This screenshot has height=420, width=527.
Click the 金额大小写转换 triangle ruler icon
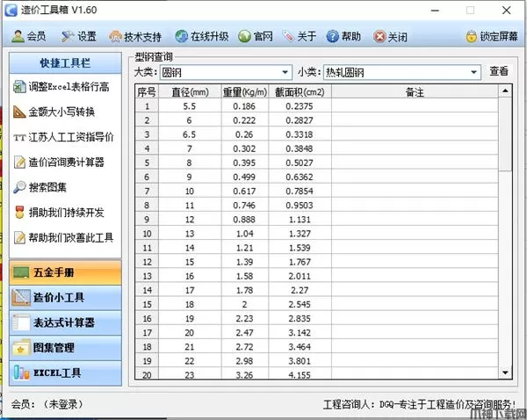tap(19, 112)
